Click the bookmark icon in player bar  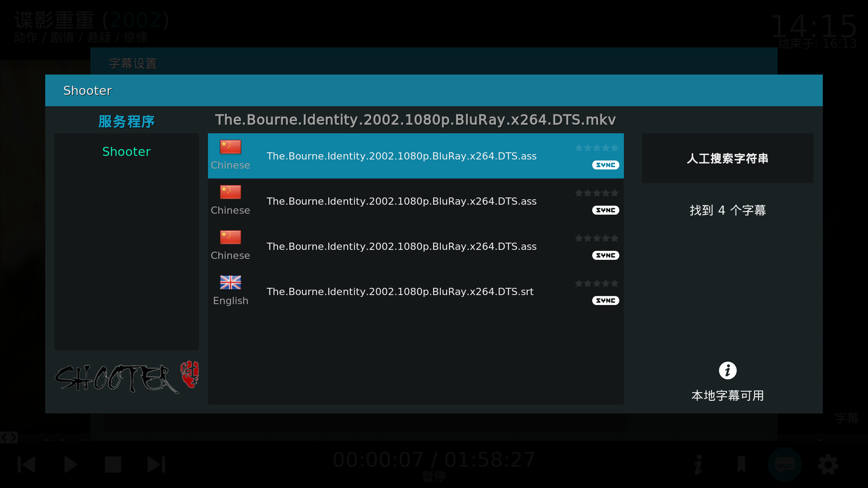click(741, 465)
